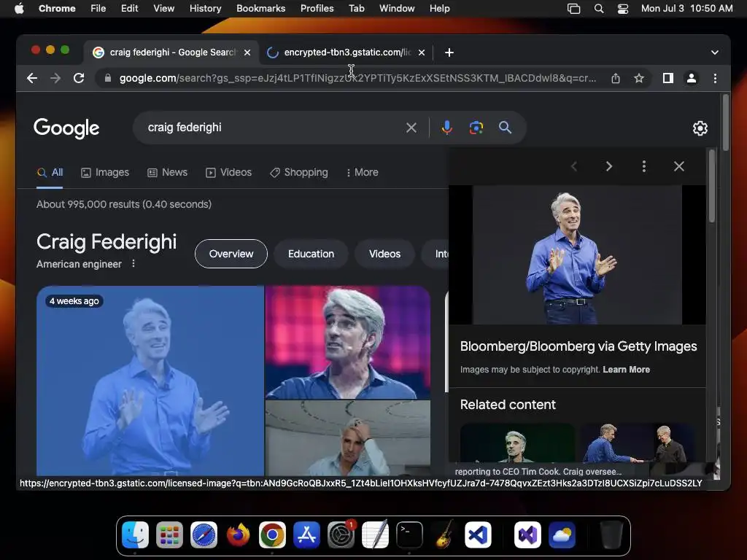Image resolution: width=747 pixels, height=560 pixels.
Task: Open Terminal from the Dock
Action: click(410, 534)
